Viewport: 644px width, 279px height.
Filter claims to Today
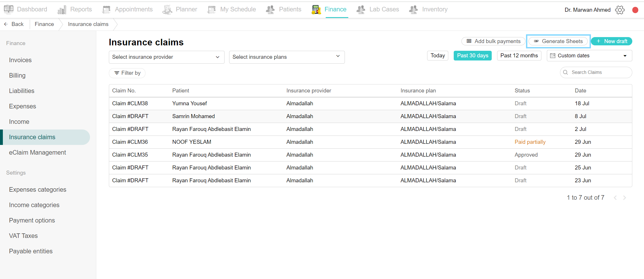(x=438, y=56)
